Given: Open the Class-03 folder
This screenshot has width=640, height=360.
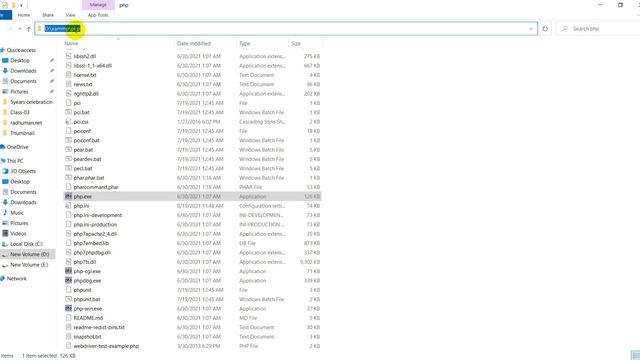Looking at the screenshot, I should coord(20,112).
